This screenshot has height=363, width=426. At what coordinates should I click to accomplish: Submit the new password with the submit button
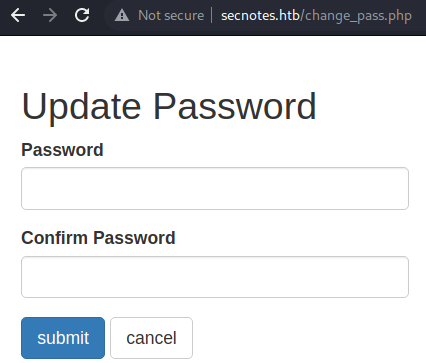pyautogui.click(x=63, y=338)
